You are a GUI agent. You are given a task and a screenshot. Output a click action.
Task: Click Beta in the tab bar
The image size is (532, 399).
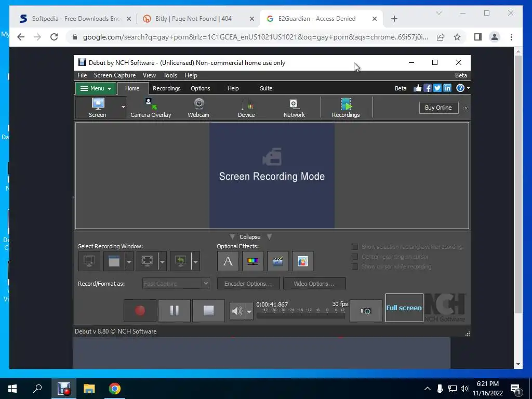click(401, 88)
